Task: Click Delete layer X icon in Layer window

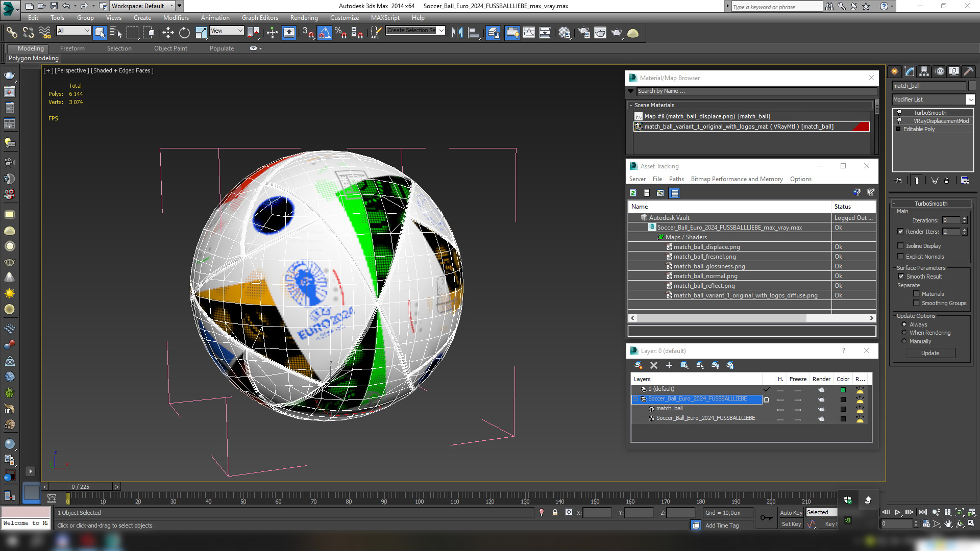Action: [654, 365]
